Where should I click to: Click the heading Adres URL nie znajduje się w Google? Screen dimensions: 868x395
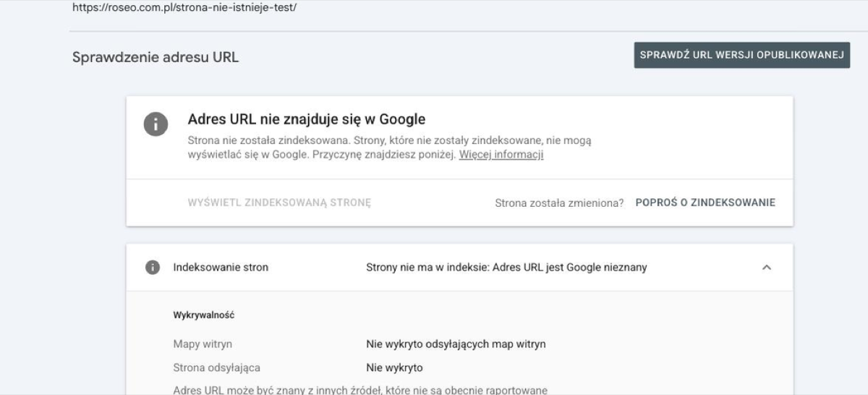[x=307, y=119]
